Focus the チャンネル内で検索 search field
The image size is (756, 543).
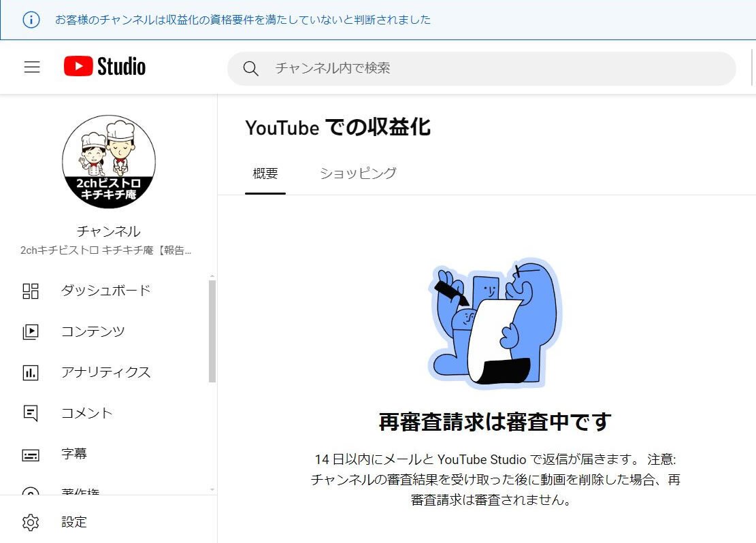(x=481, y=69)
